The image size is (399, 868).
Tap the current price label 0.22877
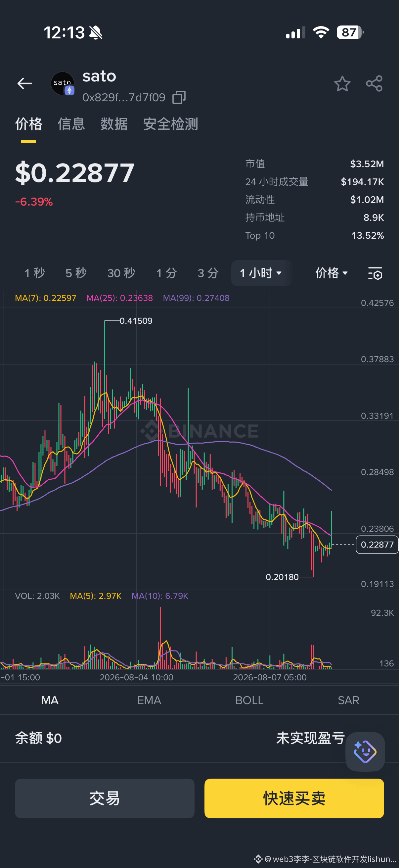pos(377,545)
